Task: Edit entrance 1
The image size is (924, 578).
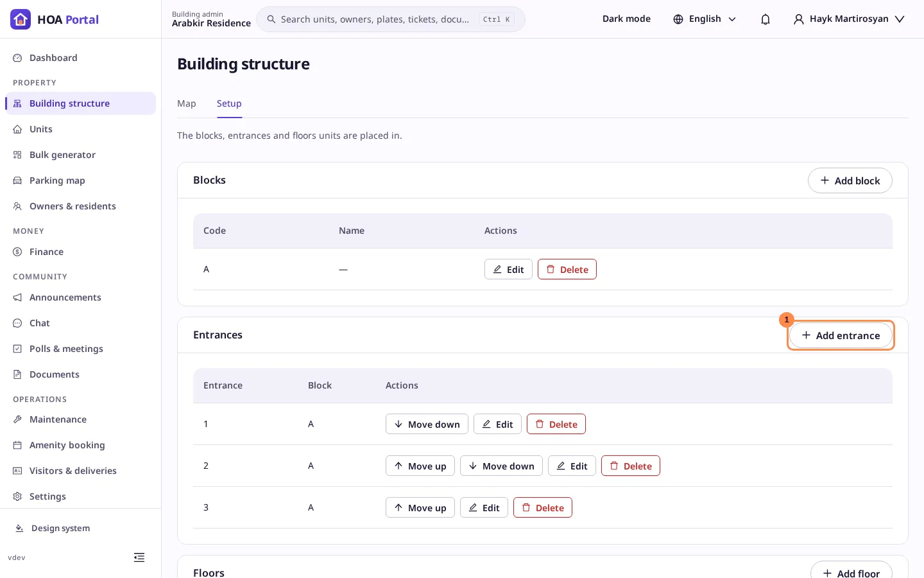Action: tap(497, 424)
